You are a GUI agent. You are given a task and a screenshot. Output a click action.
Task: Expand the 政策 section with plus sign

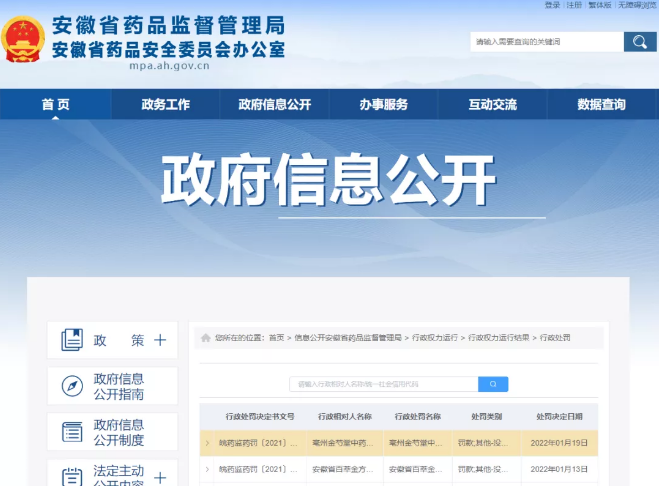click(x=160, y=340)
